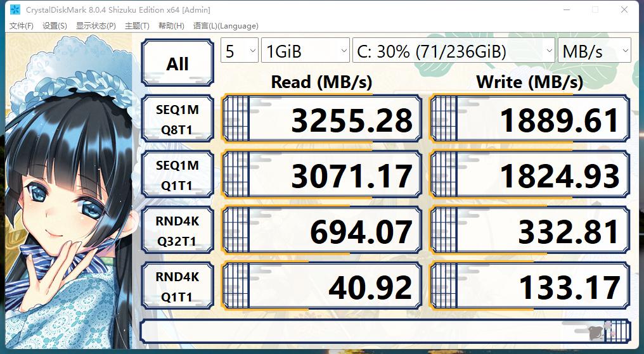Open the 文件(F) menu

click(x=22, y=26)
